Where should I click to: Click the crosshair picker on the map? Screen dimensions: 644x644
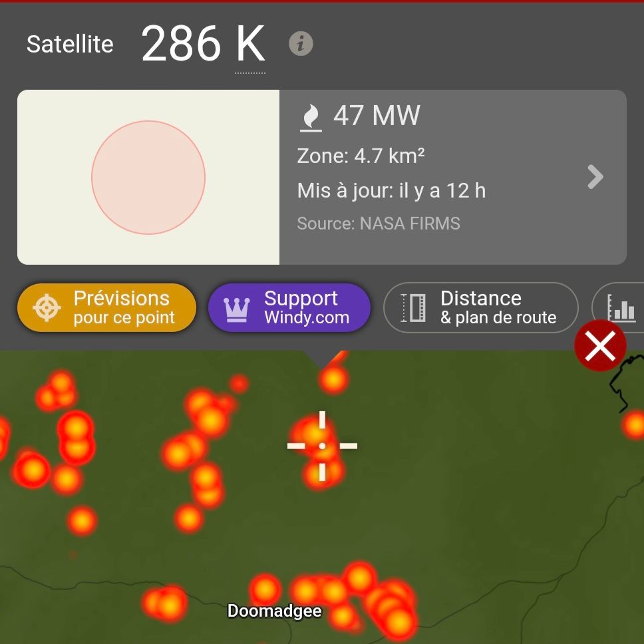point(322,446)
